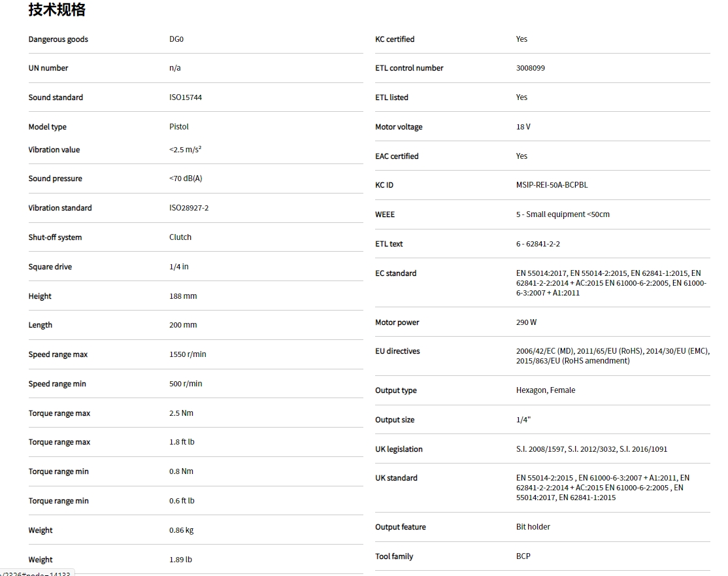Click the WEEE label
This screenshot has height=576, width=728.
pyautogui.click(x=385, y=214)
